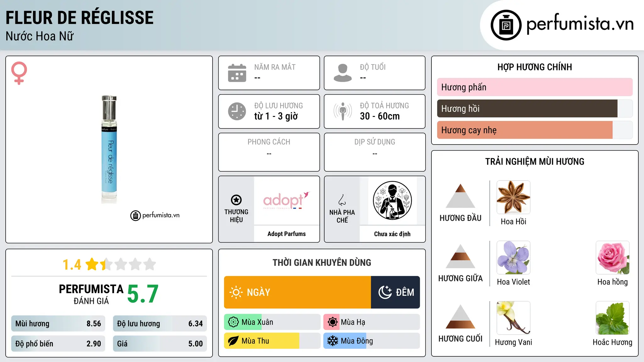This screenshot has width=644, height=362.
Task: Click the Mùi hương 8.56 score
Action: coord(58,324)
